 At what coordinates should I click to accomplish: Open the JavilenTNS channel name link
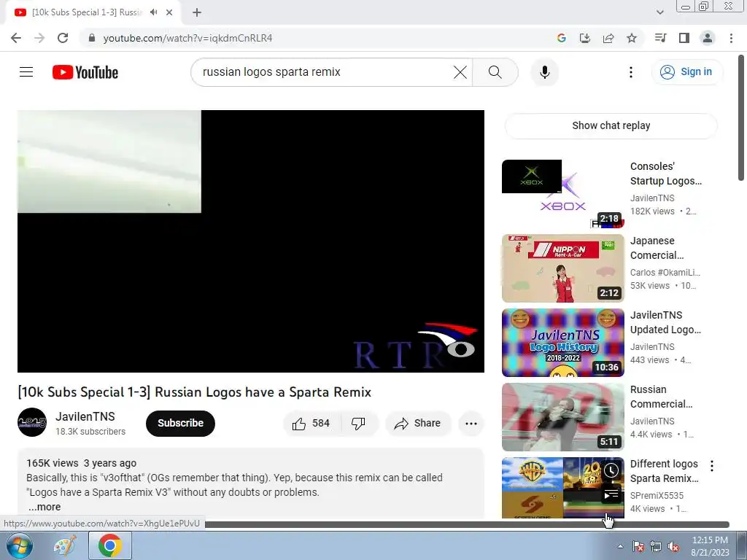[x=85, y=416]
